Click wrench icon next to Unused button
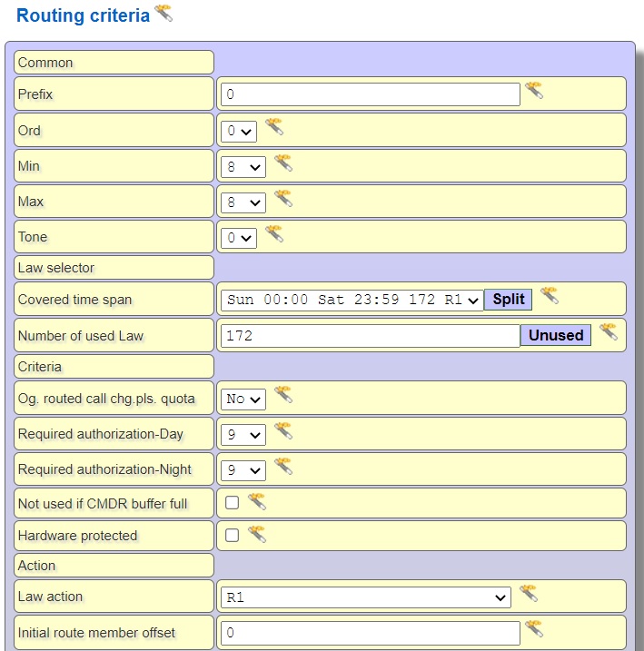644x651 pixels. click(609, 332)
